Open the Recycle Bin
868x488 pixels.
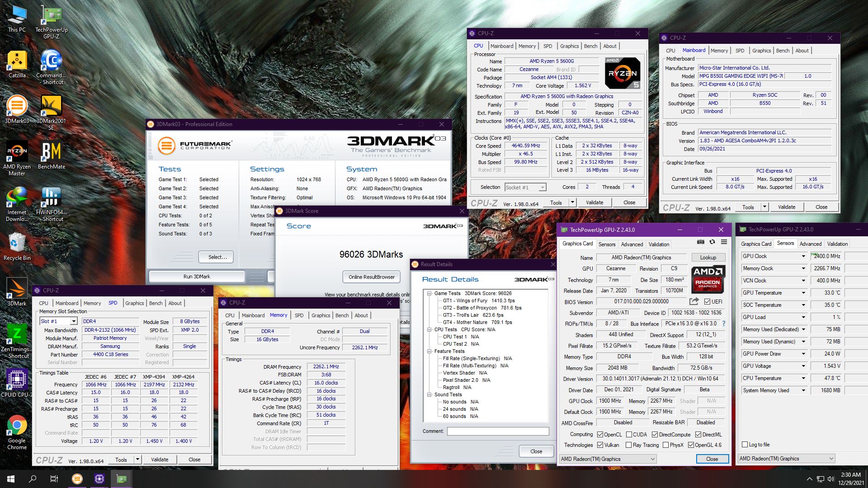coord(17,247)
